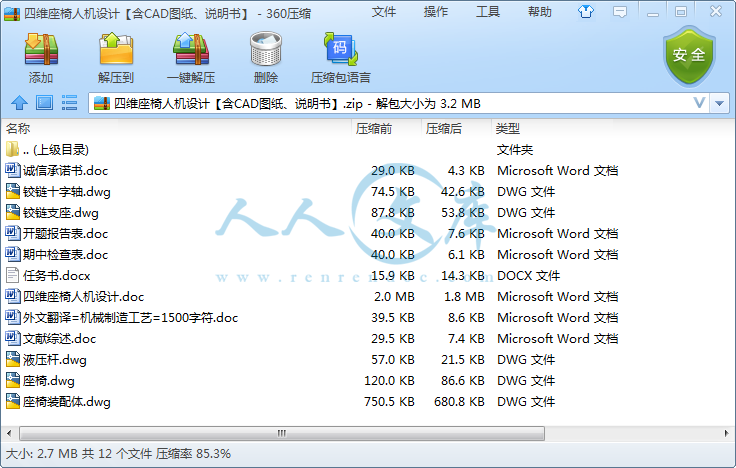Screen dimensions: 736x468
Task: Click the DWG icon of 座椅.dwg
Action: 13,380
